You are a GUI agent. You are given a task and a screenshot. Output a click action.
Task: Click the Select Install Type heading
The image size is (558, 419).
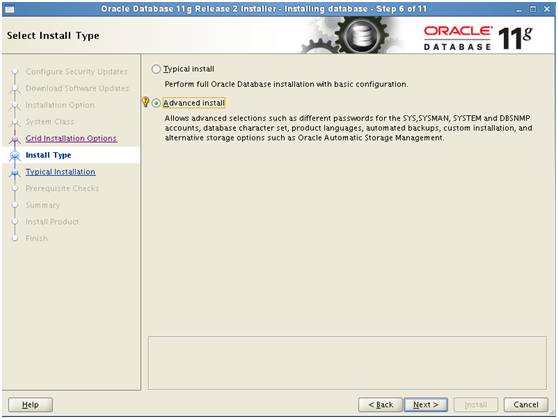pyautogui.click(x=53, y=36)
